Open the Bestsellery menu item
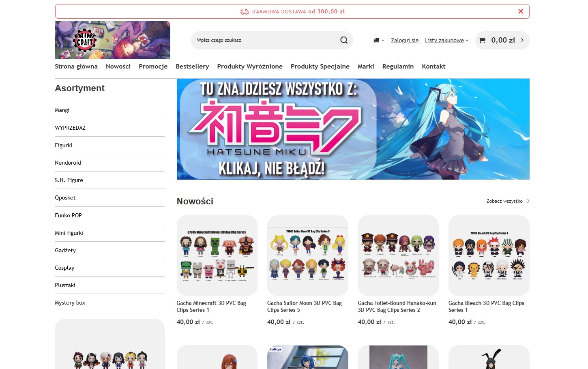Image resolution: width=588 pixels, height=369 pixels. point(192,66)
